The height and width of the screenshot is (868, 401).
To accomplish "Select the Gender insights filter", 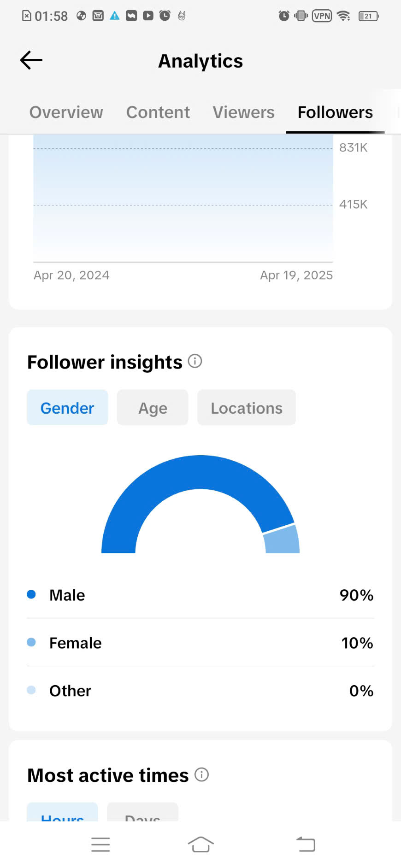I will (x=67, y=408).
